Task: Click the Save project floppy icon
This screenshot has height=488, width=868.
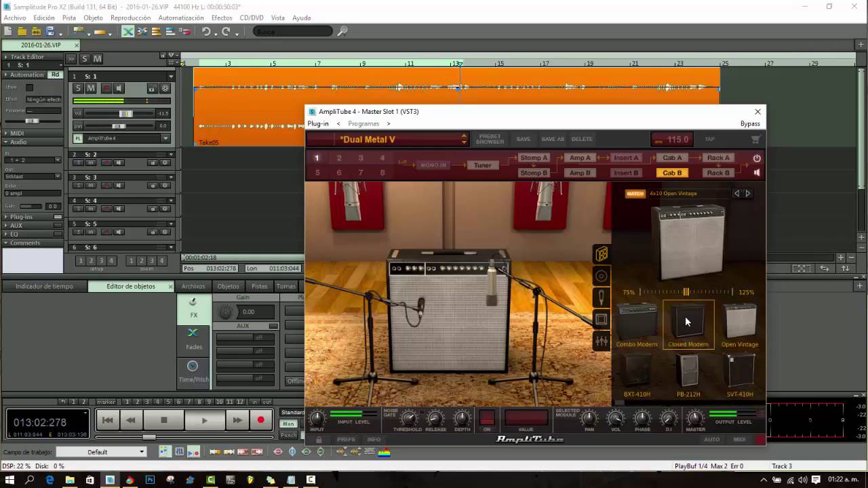Action: [x=50, y=31]
